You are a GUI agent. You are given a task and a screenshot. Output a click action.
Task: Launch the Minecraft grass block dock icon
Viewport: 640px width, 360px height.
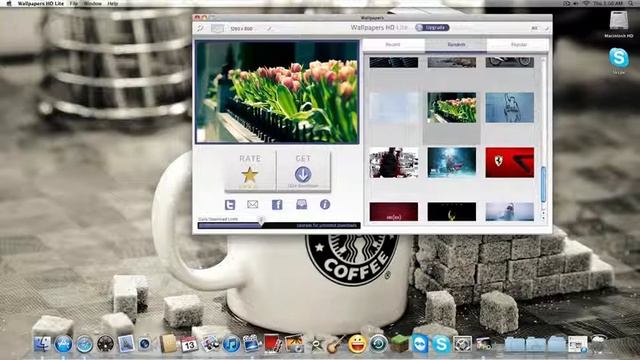pyautogui.click(x=399, y=344)
